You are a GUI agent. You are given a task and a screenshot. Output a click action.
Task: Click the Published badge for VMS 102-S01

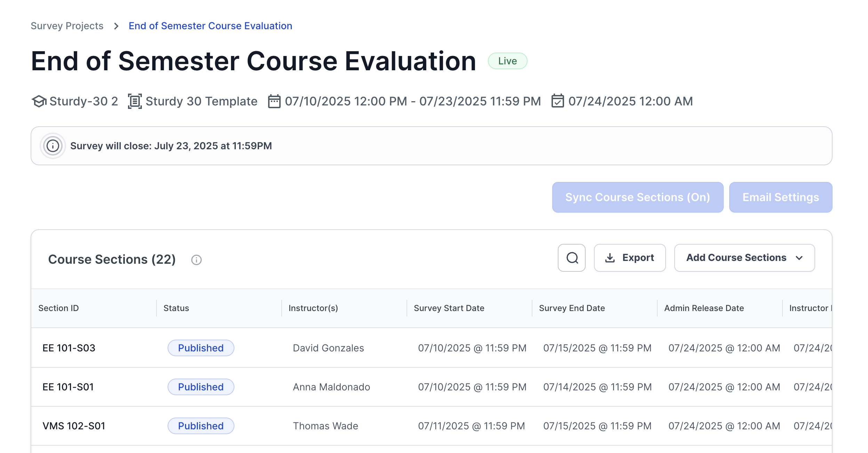click(x=201, y=426)
